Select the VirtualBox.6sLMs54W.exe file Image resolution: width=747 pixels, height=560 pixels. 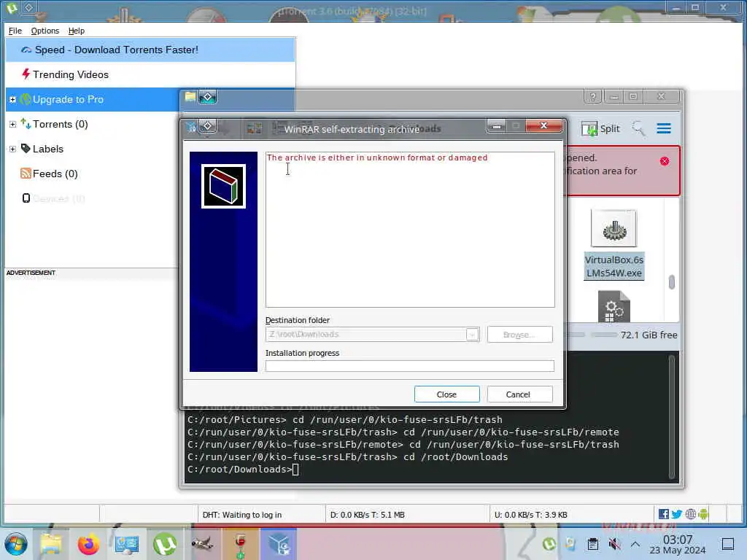[614, 245]
